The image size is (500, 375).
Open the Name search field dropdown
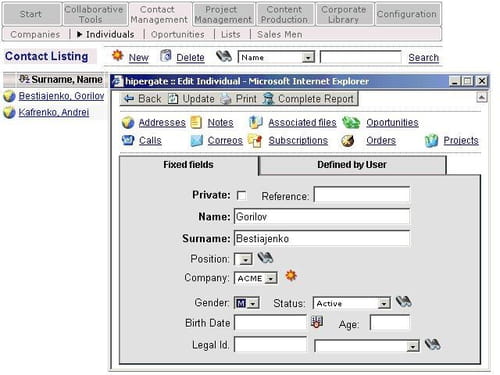click(x=276, y=57)
